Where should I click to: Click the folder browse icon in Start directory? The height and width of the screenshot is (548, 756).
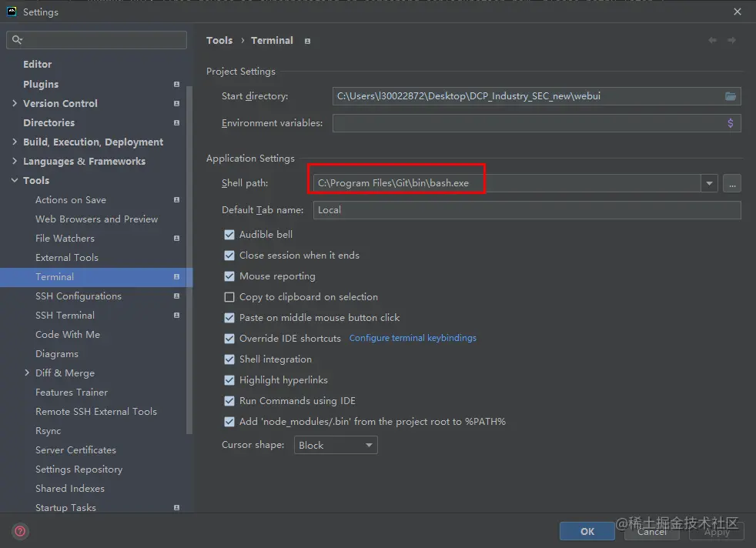point(731,96)
